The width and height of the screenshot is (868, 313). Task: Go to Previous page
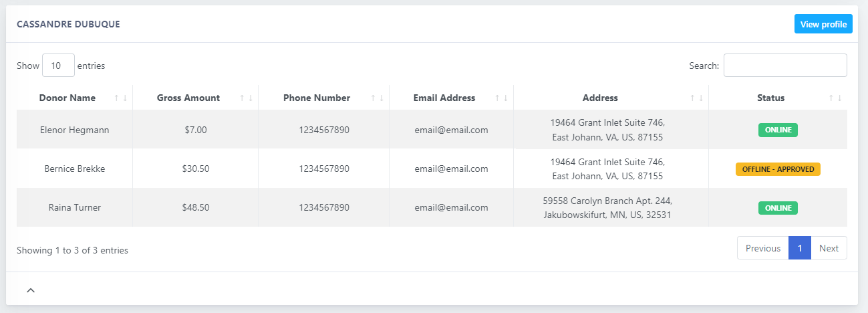[x=763, y=248]
